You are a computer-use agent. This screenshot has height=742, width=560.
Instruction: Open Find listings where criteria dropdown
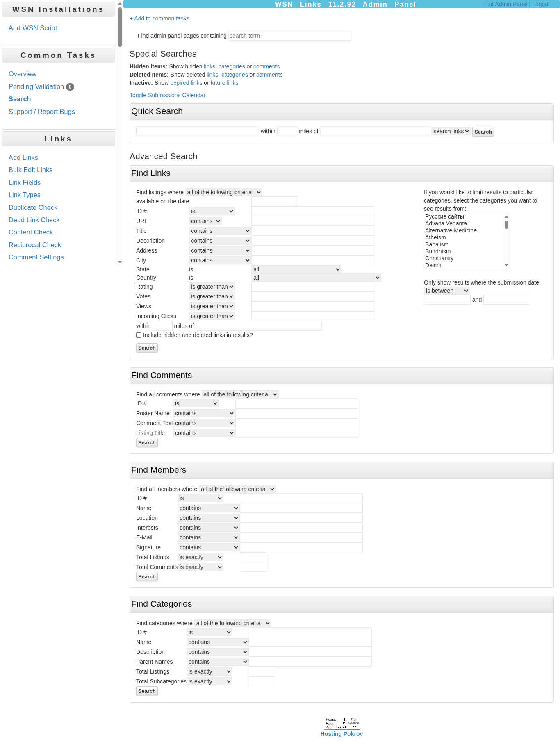[224, 192]
